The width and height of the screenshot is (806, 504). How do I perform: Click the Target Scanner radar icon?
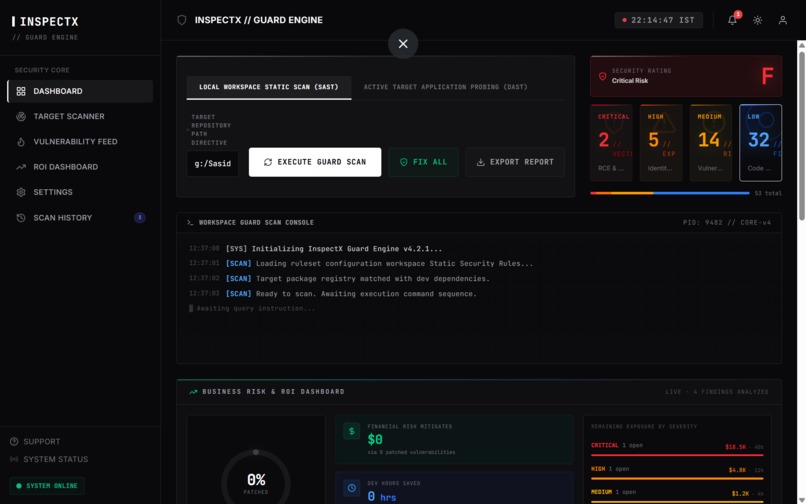(21, 116)
